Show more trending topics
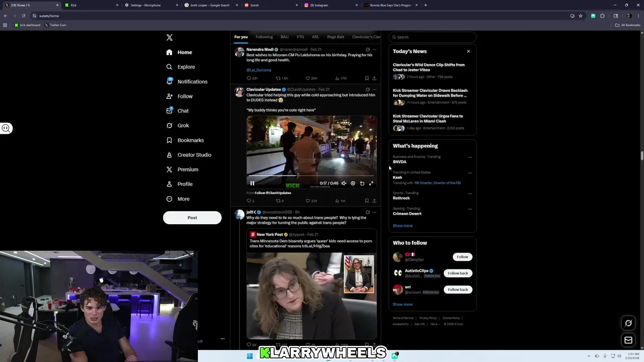The width and height of the screenshot is (644, 362). pyautogui.click(x=403, y=226)
